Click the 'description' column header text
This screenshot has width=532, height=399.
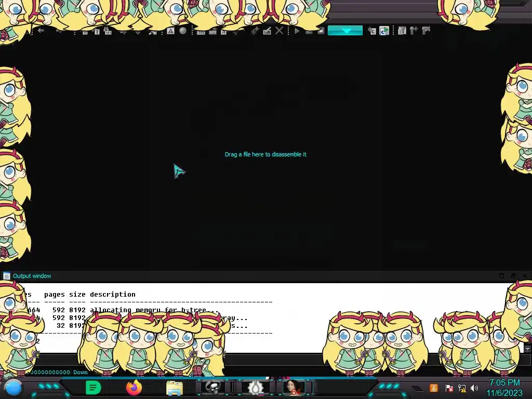click(113, 294)
